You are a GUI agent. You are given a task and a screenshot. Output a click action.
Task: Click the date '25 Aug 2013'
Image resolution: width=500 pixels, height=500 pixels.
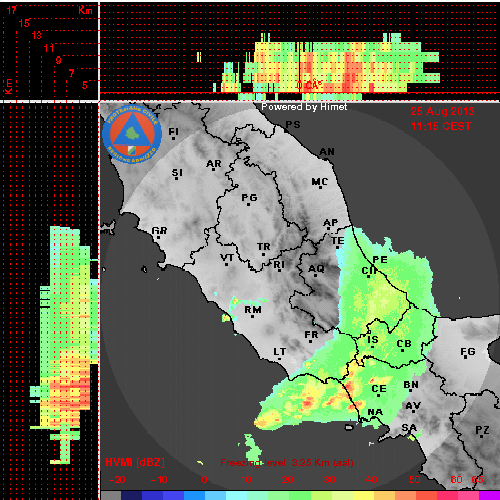click(x=442, y=111)
